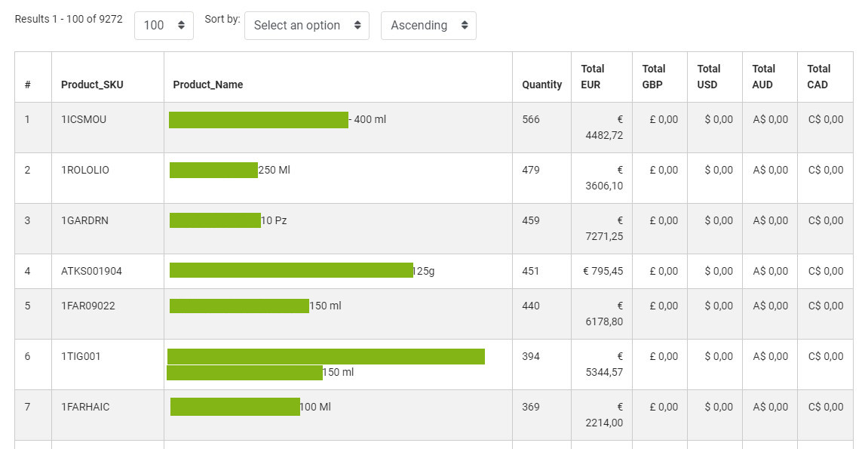The image size is (868, 449).
Task: Open the Ascending sort order dropdown
Action: pyautogui.click(x=428, y=26)
